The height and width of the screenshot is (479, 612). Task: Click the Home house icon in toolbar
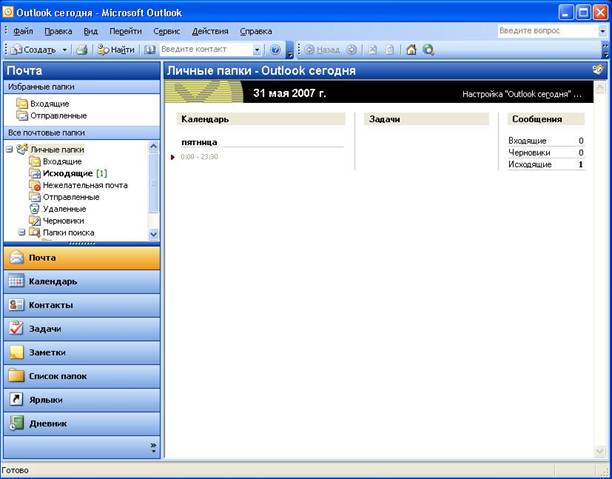(411, 50)
